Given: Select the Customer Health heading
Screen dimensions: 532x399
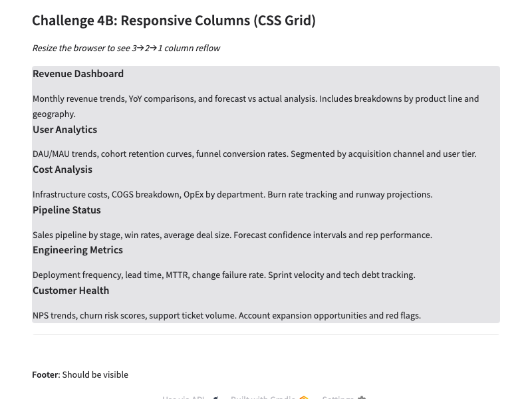Looking at the screenshot, I should 70,291.
